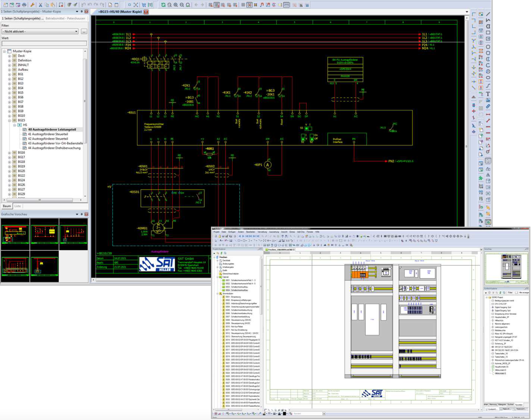Image resolution: width=531 pixels, height=420 pixels.
Task: Select the Pointer selection tool
Action: 488,161
